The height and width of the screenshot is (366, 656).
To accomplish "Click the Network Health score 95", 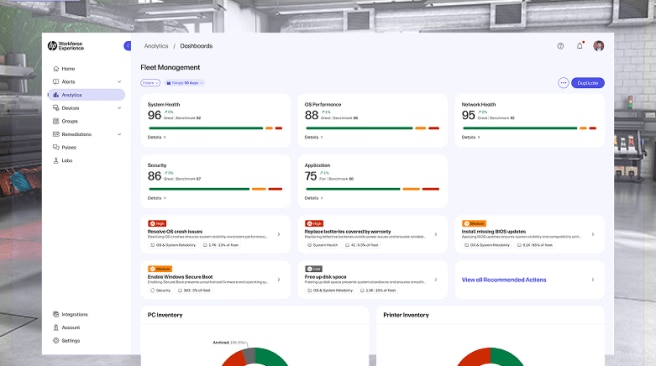I will coord(469,115).
